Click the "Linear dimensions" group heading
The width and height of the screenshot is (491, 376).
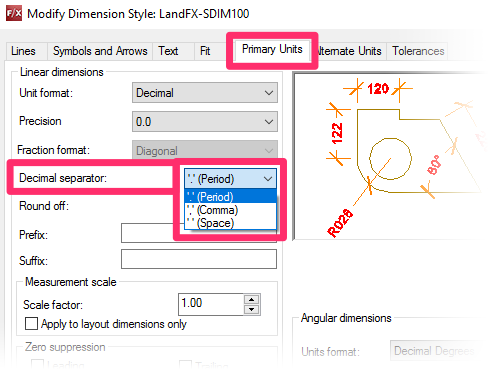tap(62, 72)
